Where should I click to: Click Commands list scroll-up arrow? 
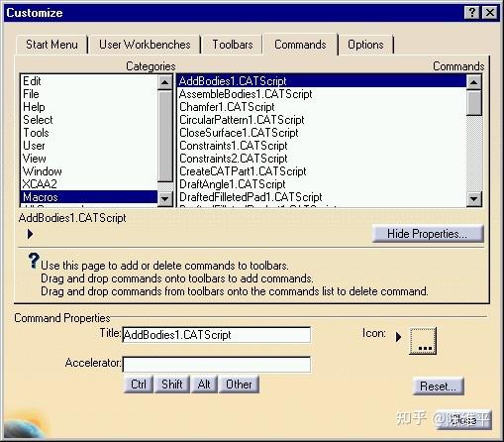474,82
